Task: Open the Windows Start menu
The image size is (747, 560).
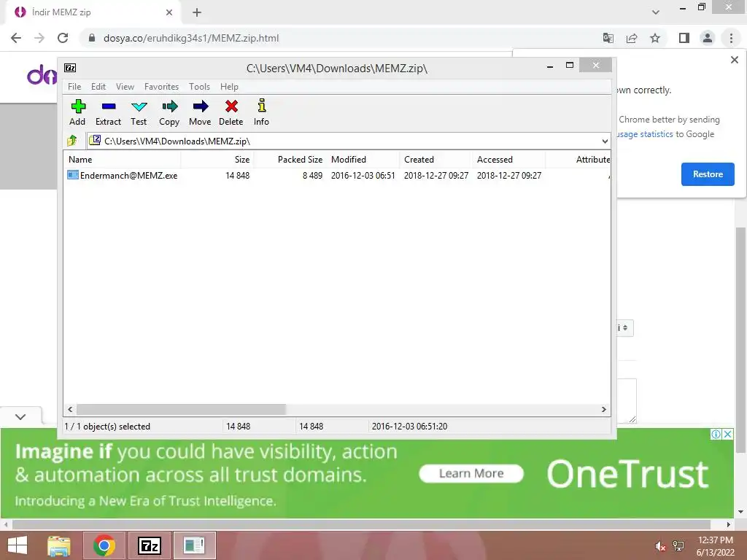Action: click(x=18, y=545)
